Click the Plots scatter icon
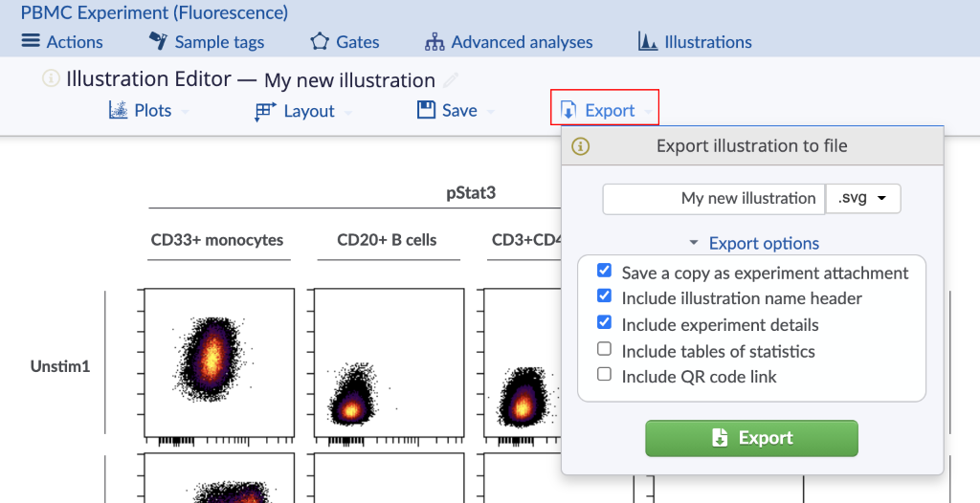Viewport: 980px width, 503px height. tap(118, 110)
